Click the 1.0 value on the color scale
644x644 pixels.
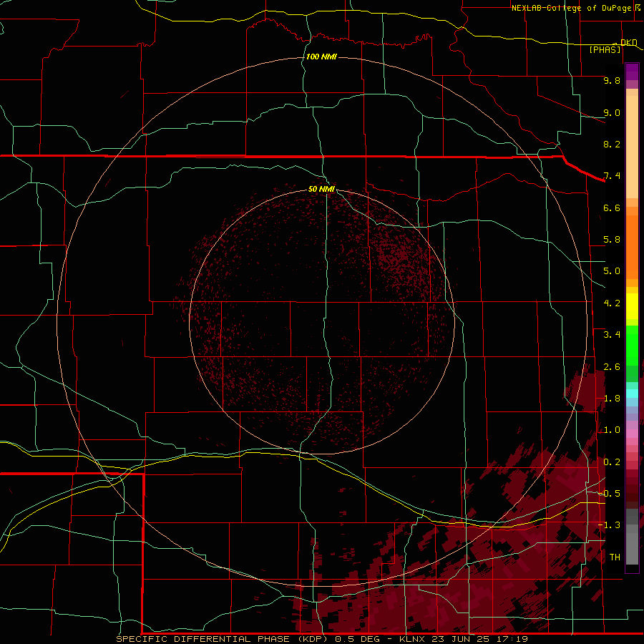(612, 430)
